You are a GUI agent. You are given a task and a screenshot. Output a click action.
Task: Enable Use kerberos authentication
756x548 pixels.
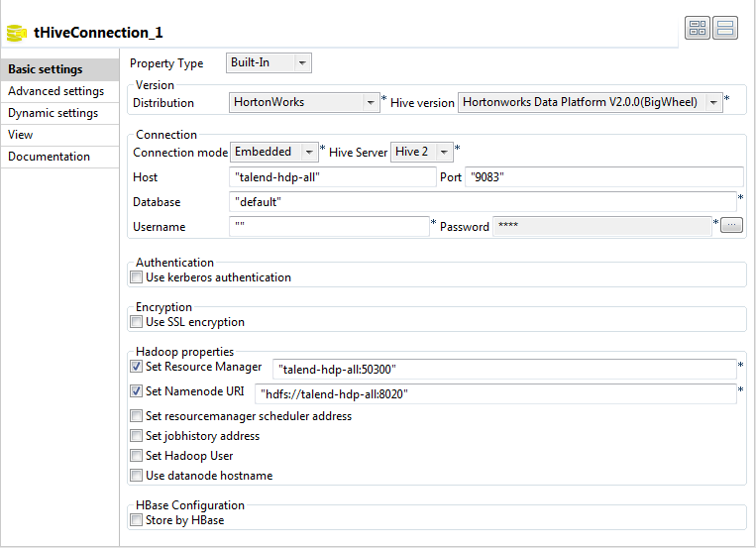point(137,277)
